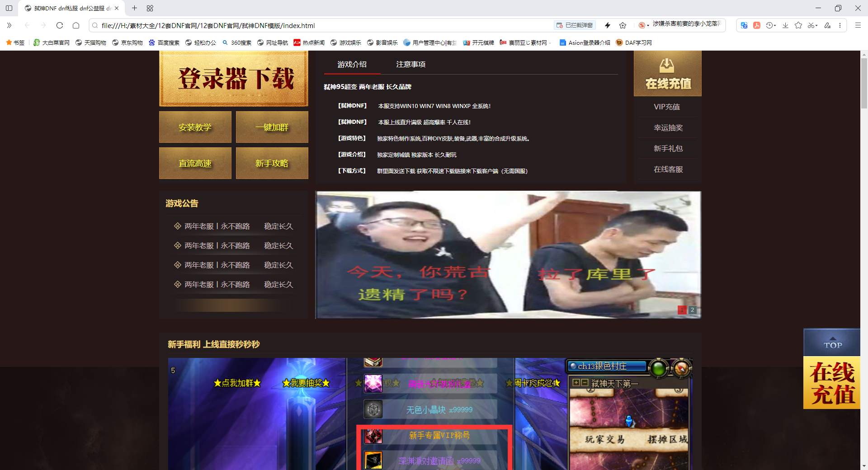This screenshot has height=470, width=868.
Task: Switch to the 注意事项 tab
Action: point(410,65)
